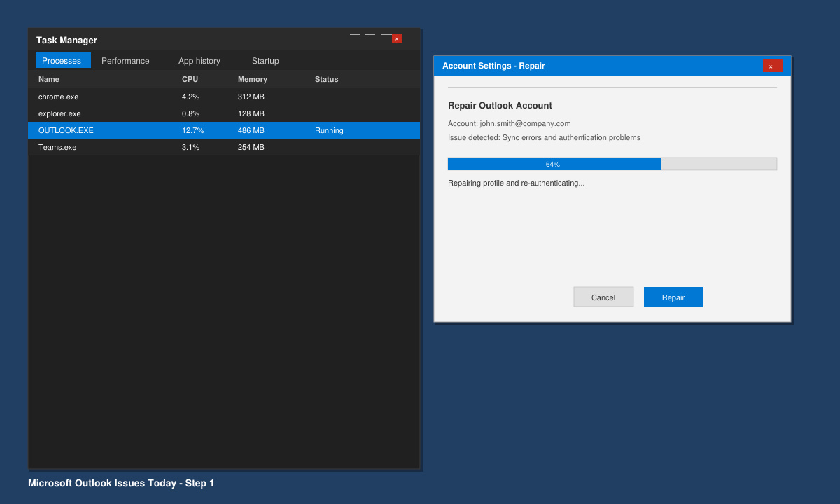Sort processes by the Name column header
The image size is (840, 504).
49,79
